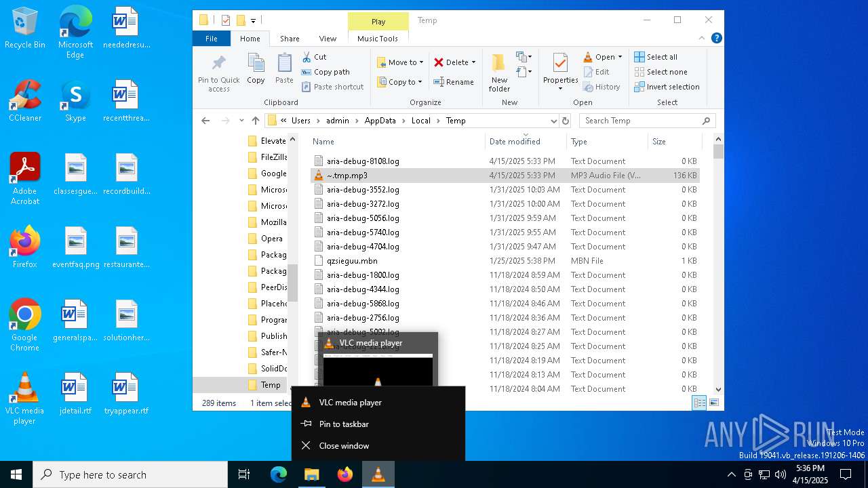
Task: Sort by Date modified column
Action: coord(526,142)
